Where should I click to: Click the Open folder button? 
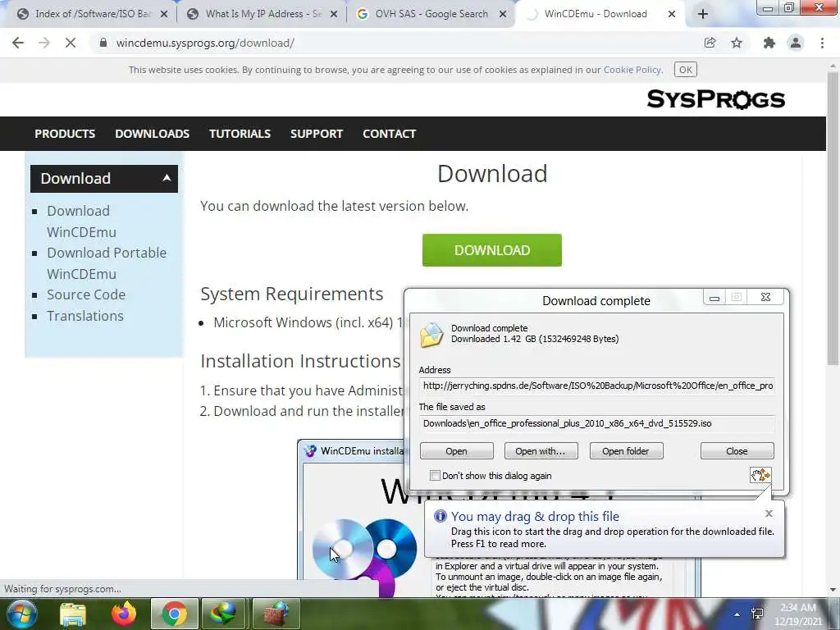(x=626, y=451)
